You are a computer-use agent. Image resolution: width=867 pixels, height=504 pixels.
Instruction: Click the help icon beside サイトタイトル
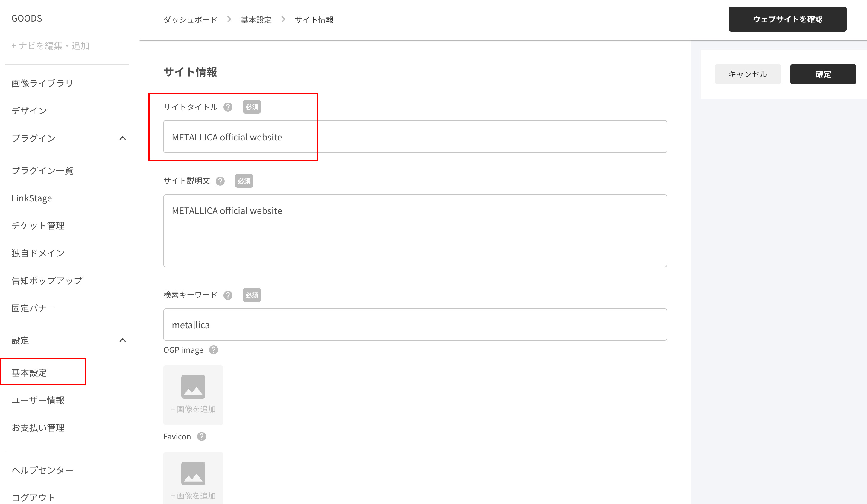(228, 107)
